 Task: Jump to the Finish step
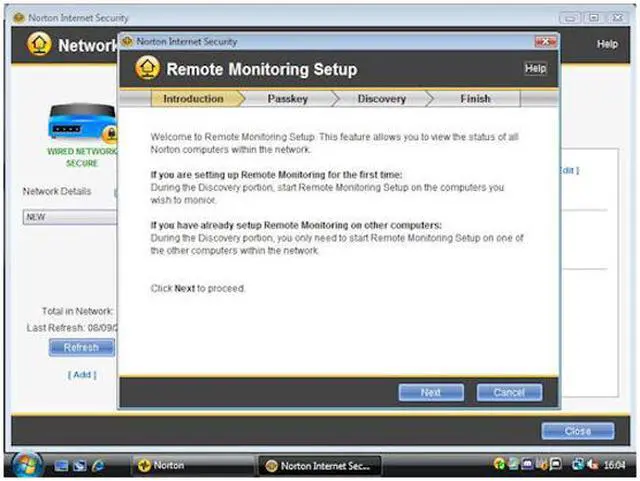pyautogui.click(x=475, y=99)
